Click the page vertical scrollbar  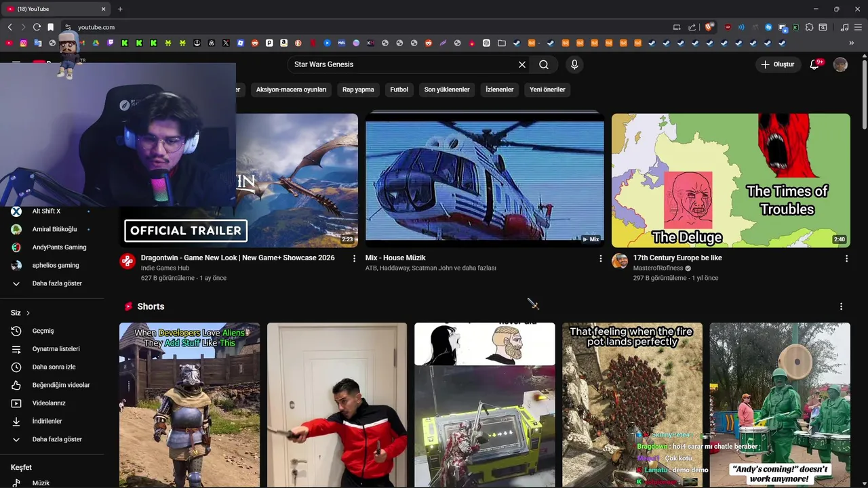click(x=864, y=95)
